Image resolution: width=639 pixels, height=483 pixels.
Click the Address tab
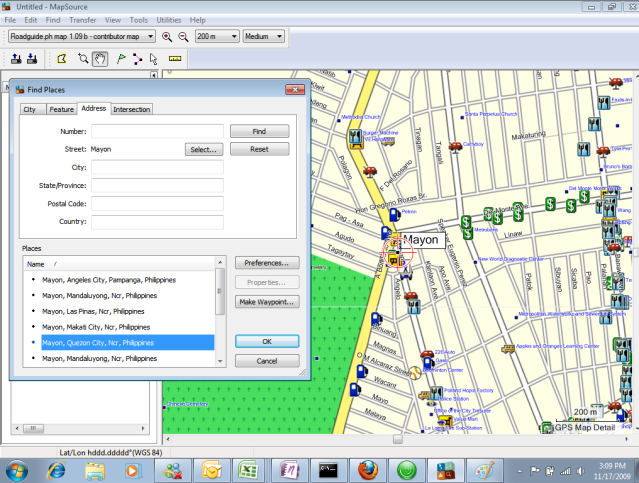pos(94,108)
